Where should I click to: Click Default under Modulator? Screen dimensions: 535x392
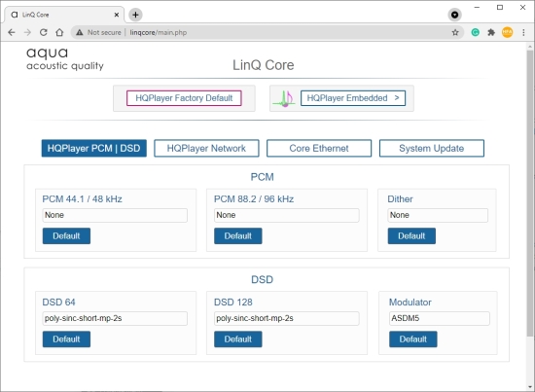pyautogui.click(x=413, y=339)
